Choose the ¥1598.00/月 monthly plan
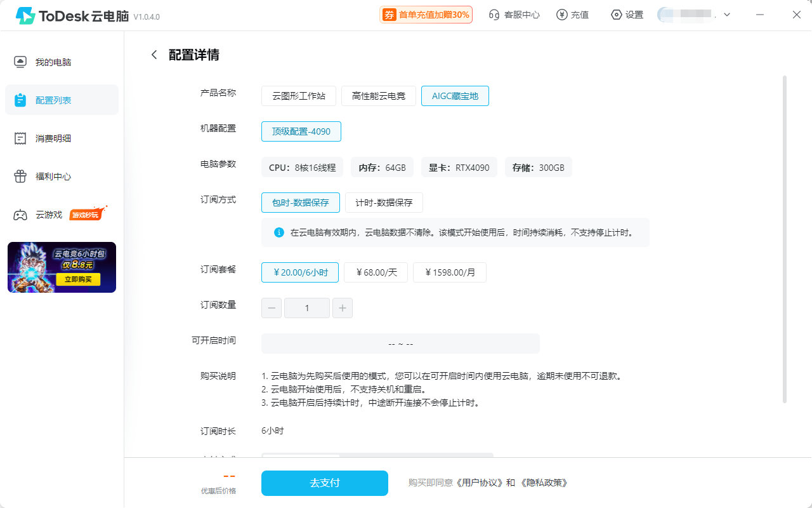The height and width of the screenshot is (508, 812). [x=450, y=272]
